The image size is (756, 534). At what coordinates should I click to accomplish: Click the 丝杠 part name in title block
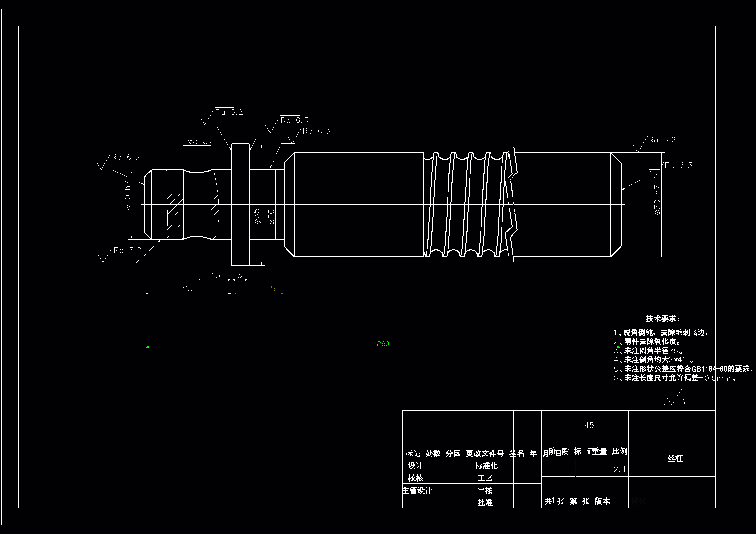point(675,459)
